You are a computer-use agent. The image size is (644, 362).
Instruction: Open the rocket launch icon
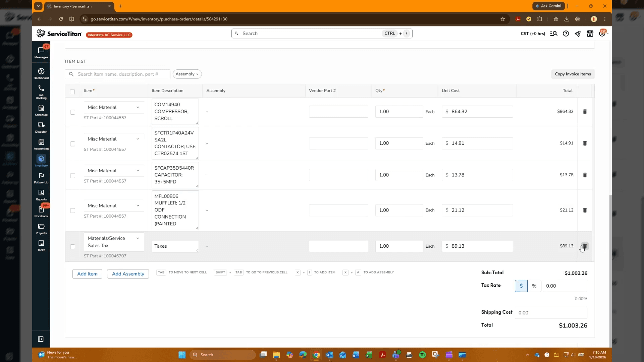(578, 34)
